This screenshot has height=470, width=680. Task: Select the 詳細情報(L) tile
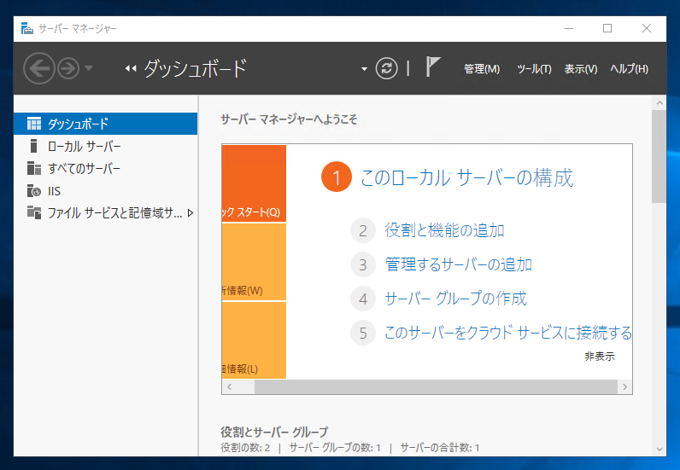(x=254, y=340)
